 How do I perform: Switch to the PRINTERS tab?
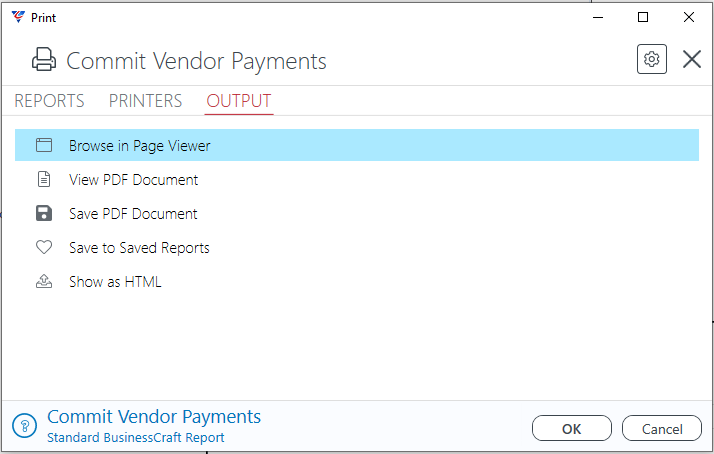145,101
